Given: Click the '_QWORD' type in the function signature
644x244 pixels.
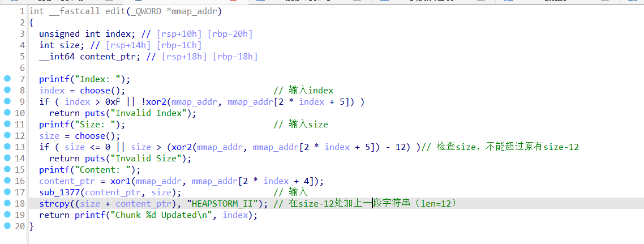Looking at the screenshot, I should 145,11.
